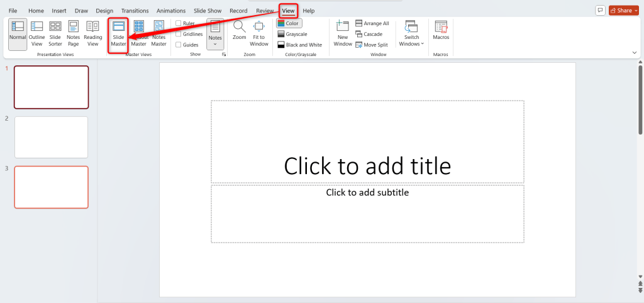Click the vertical scrollbar thumb

coord(640,99)
